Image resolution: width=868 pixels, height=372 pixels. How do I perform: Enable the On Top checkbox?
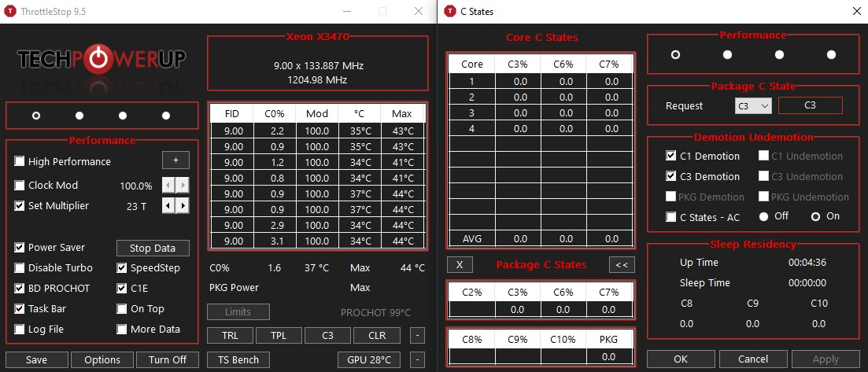click(122, 309)
